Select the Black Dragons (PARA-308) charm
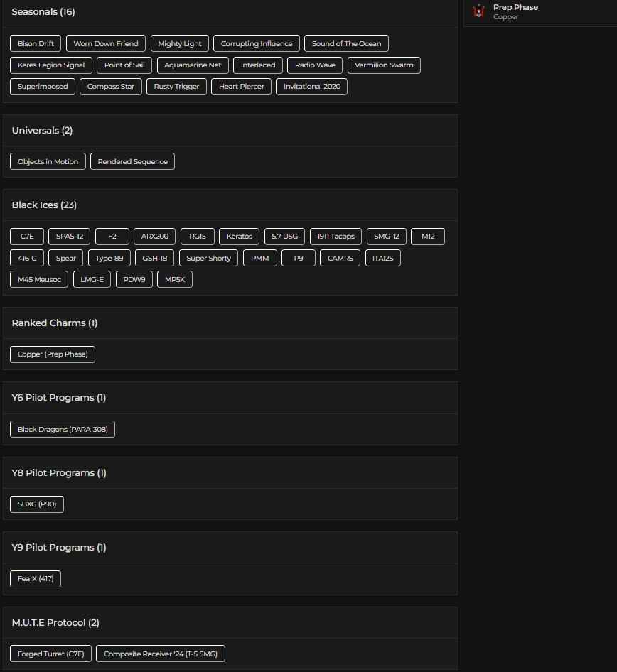The image size is (617, 672). [62, 429]
